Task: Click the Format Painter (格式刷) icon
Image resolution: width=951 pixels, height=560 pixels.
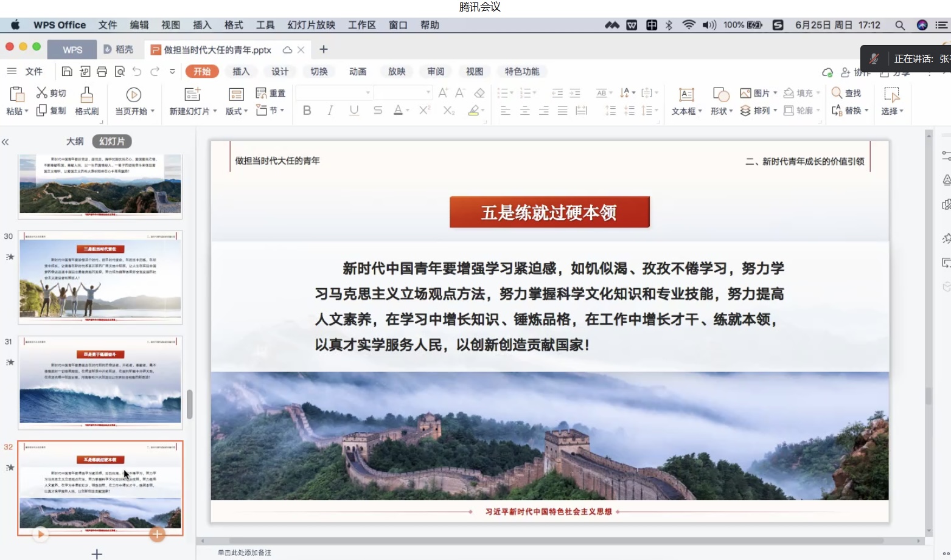Action: point(87,95)
